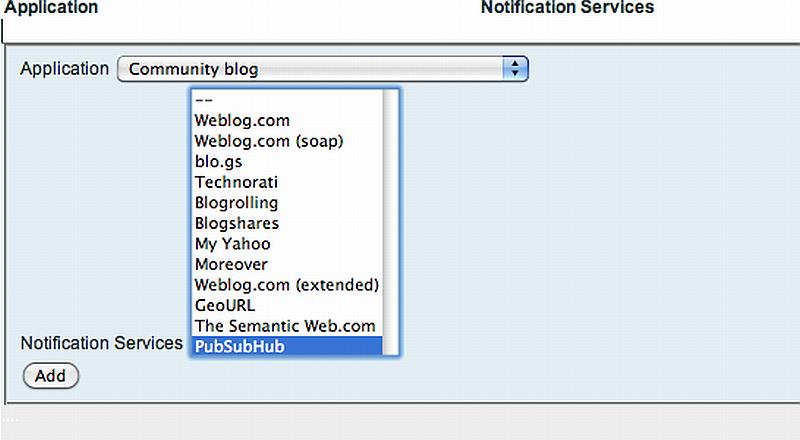Select The Semantic Web.com option

tap(285, 326)
